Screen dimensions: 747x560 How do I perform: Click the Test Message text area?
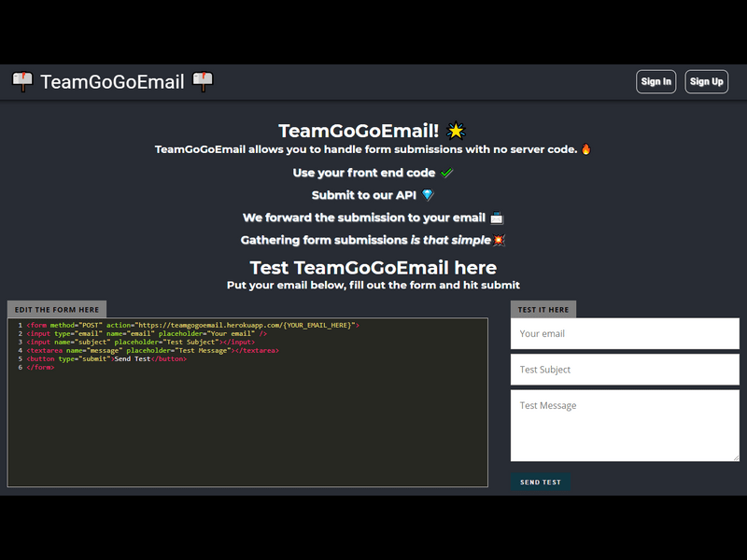pos(625,425)
